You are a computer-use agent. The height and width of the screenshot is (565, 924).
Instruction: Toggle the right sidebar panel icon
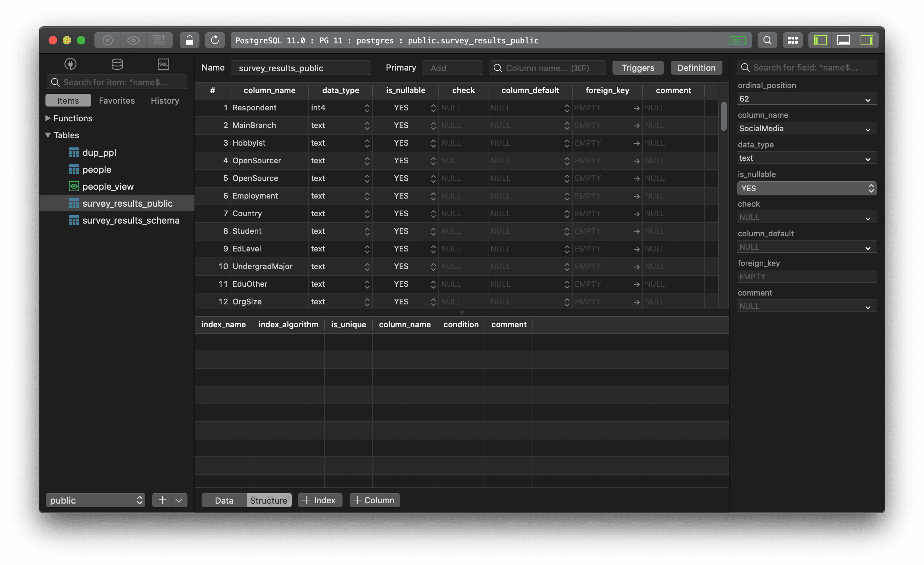[867, 40]
